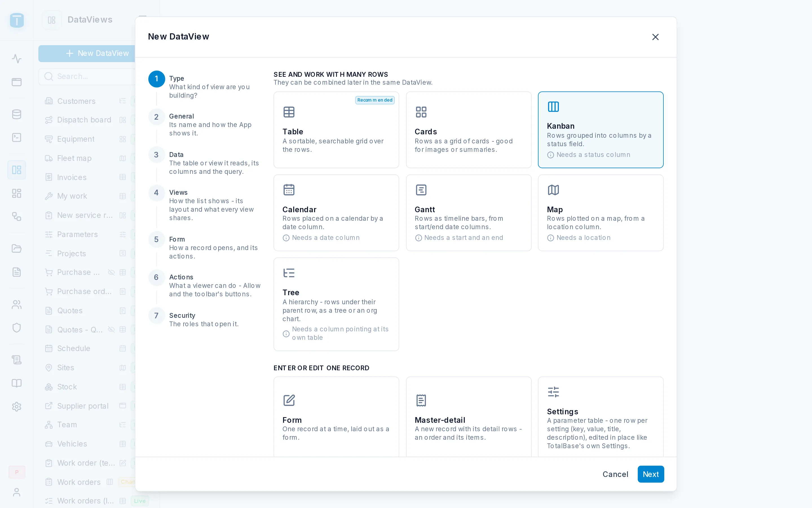Open the users icon in left rail
The image size is (812, 508).
click(16, 305)
